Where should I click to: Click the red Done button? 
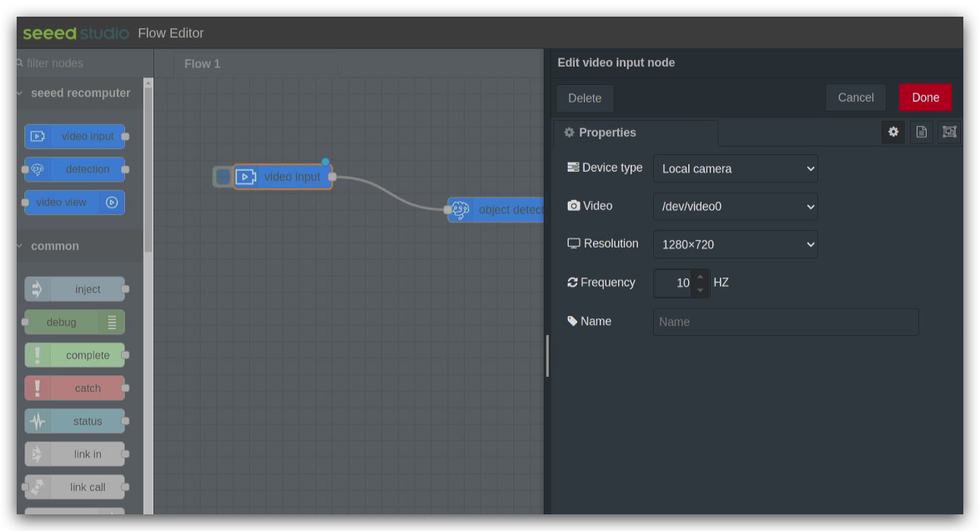point(926,98)
